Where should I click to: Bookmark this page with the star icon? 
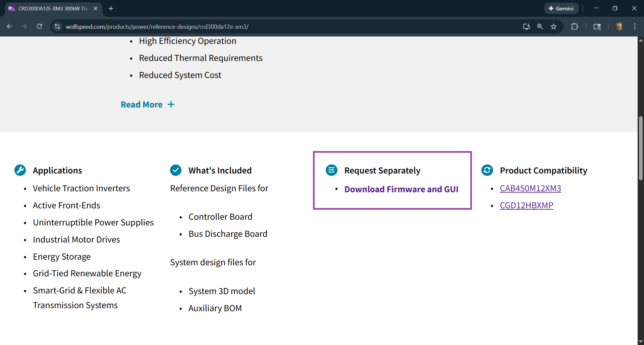553,26
